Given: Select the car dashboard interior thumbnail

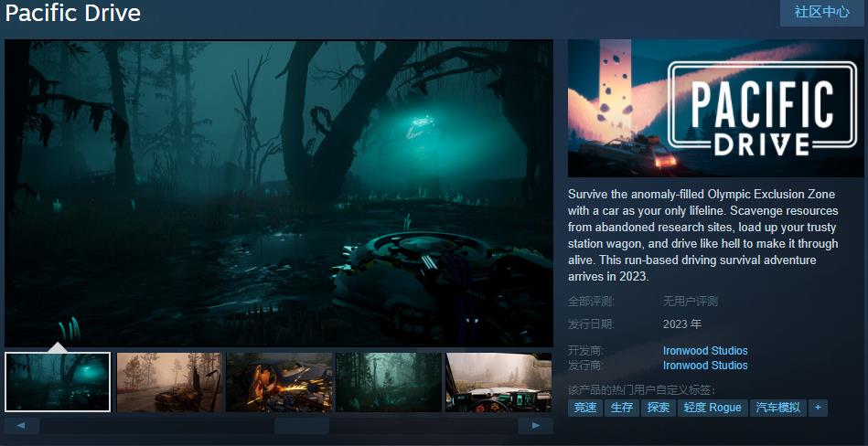Looking at the screenshot, I should coord(498,382).
